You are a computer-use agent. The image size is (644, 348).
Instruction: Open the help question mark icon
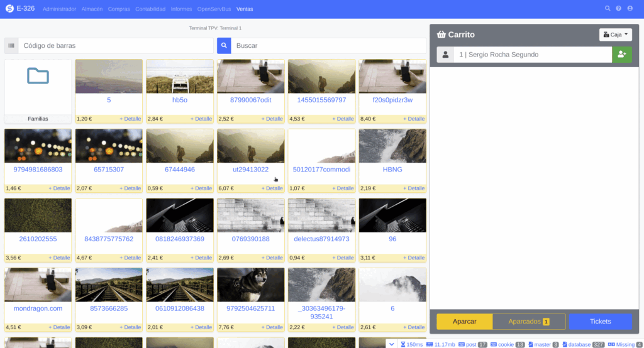coord(619,9)
